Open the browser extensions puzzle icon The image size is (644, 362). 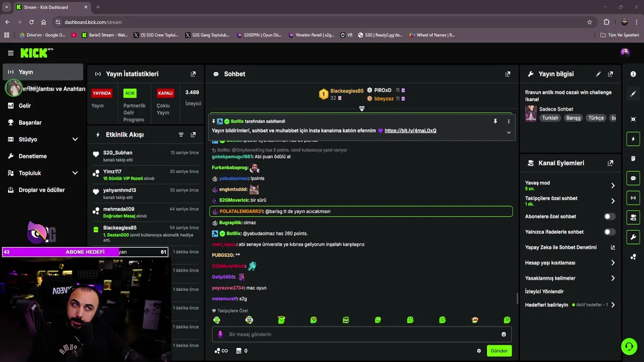point(607,22)
